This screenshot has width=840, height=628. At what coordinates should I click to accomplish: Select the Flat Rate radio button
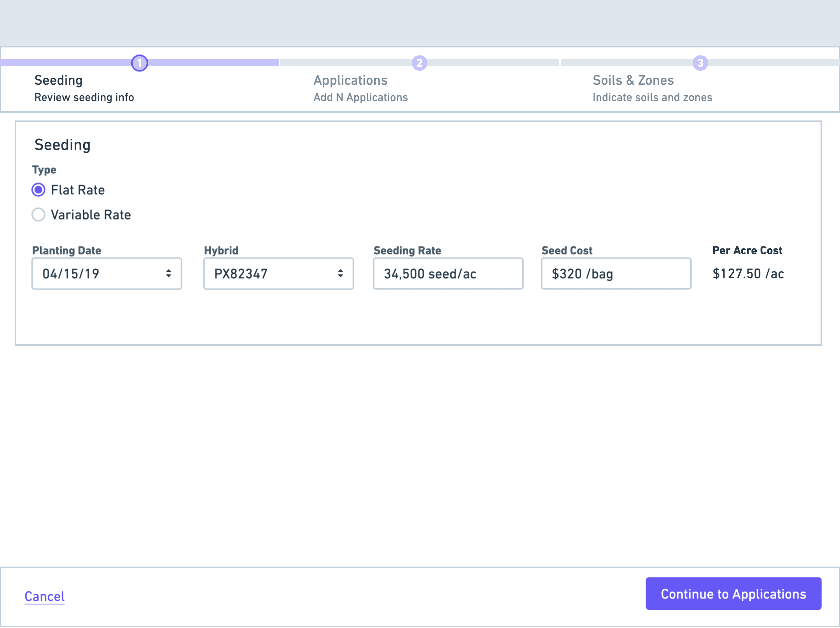click(38, 190)
